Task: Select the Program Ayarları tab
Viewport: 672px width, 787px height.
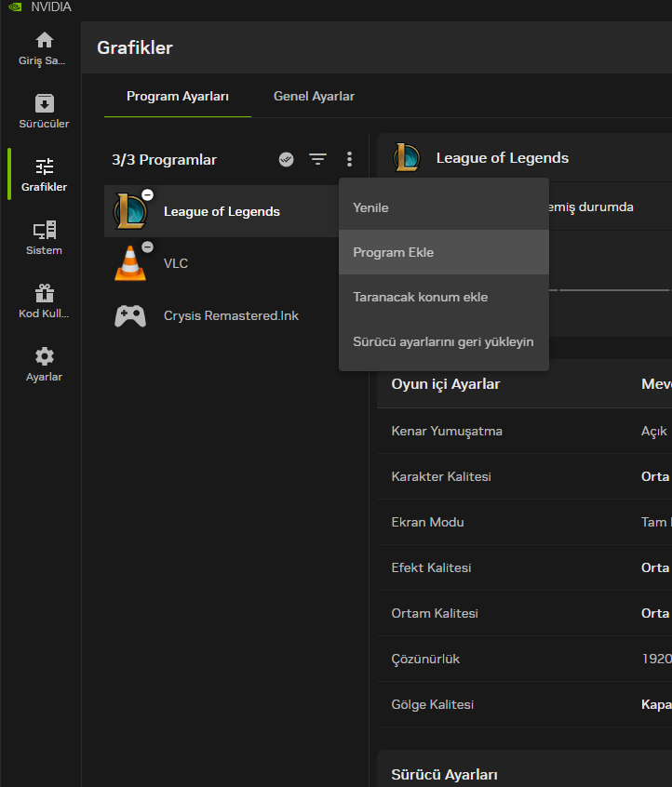Action: pos(178,97)
